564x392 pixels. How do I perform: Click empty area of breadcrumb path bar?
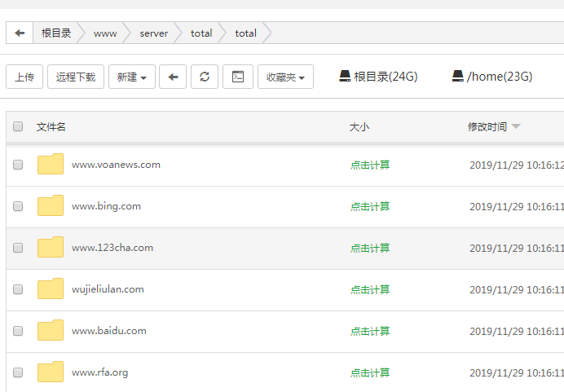417,33
